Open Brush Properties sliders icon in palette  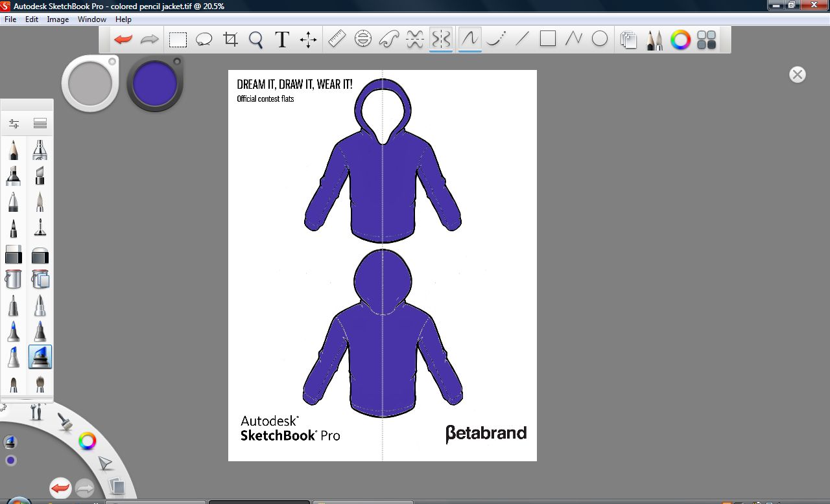point(14,123)
